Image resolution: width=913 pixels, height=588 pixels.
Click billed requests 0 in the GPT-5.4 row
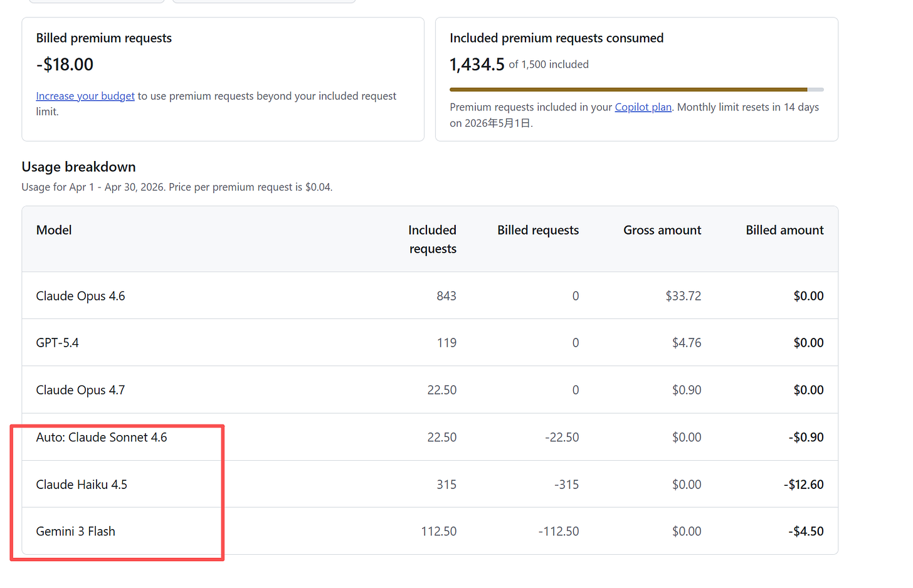click(576, 343)
